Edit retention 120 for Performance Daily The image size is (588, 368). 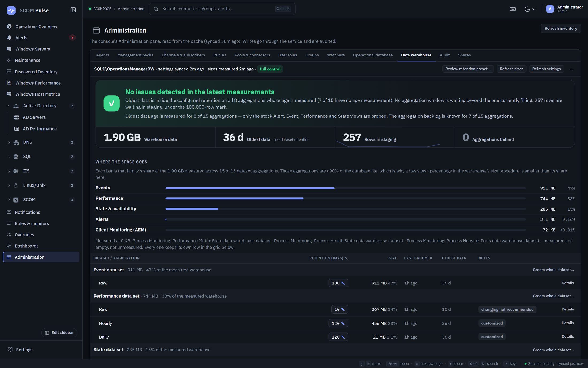[338, 337]
